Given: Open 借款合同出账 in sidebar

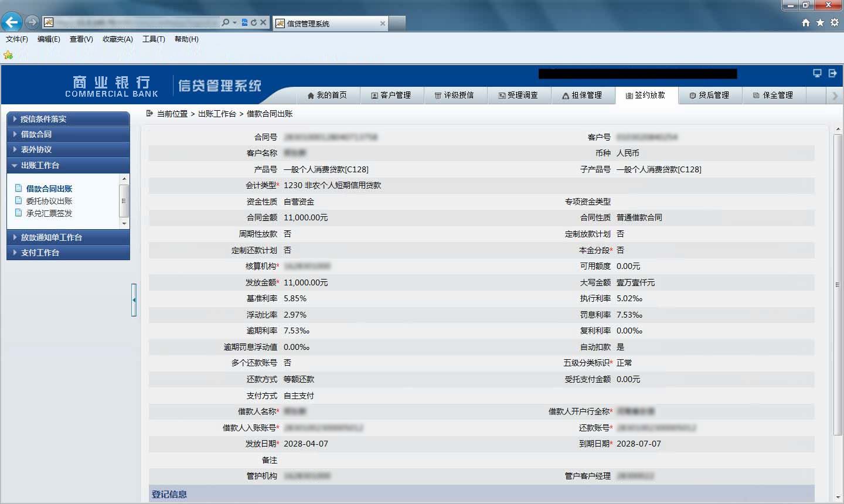Looking at the screenshot, I should [49, 189].
